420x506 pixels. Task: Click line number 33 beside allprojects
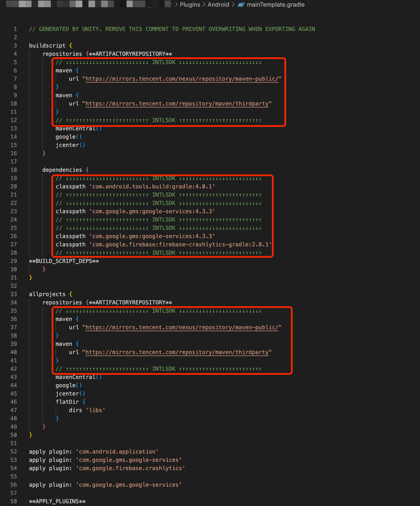pos(14,294)
